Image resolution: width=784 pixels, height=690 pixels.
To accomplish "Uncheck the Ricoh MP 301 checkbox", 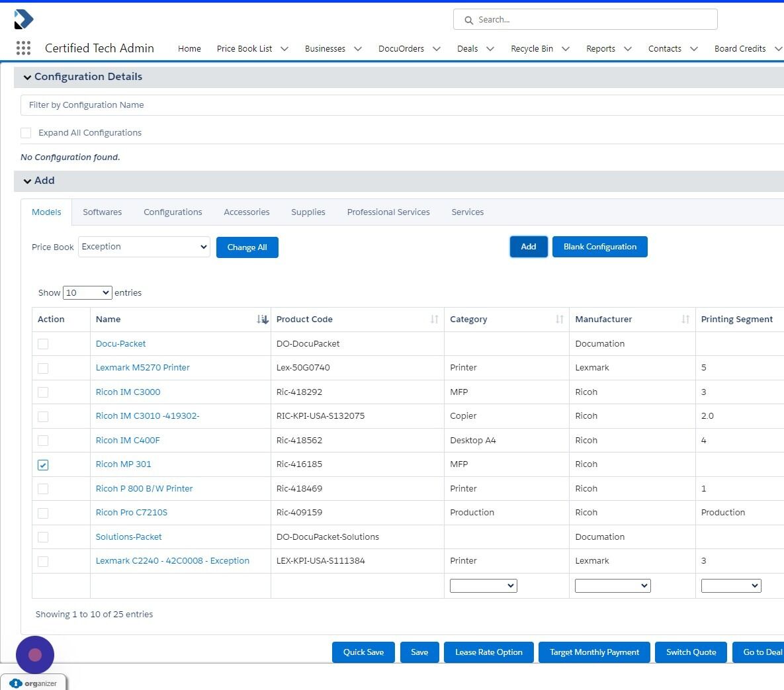I will [43, 465].
